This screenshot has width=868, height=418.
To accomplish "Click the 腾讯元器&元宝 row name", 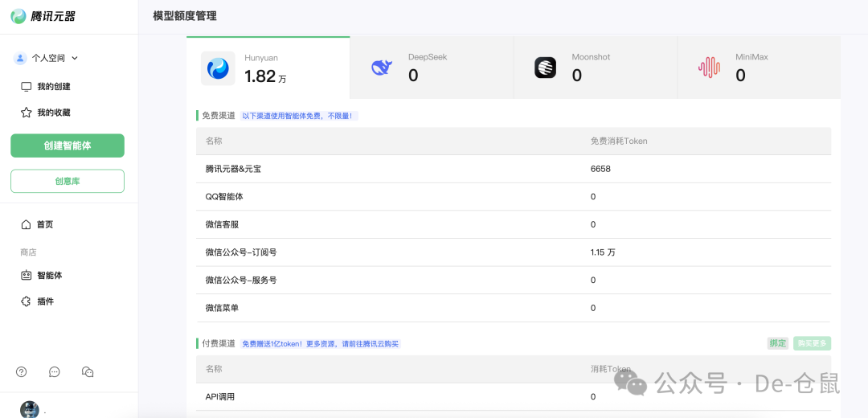I will point(233,169).
